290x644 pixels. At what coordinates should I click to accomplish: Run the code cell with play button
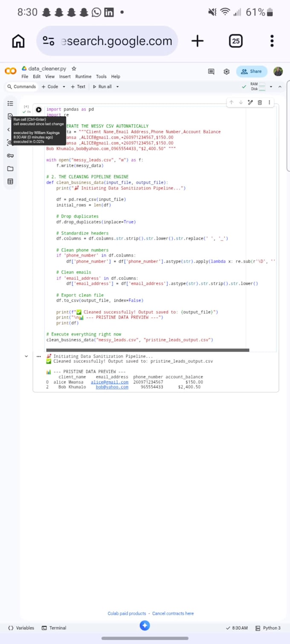39,110
